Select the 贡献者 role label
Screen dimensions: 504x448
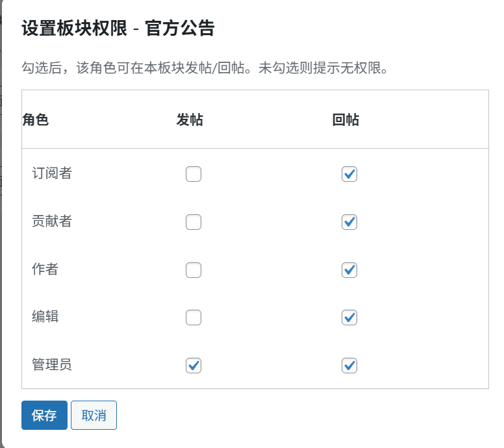coord(52,221)
